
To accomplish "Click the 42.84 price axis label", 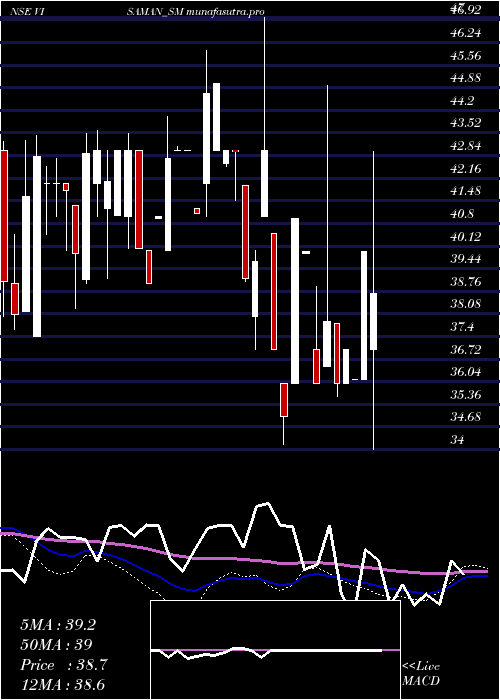I will pos(466,146).
